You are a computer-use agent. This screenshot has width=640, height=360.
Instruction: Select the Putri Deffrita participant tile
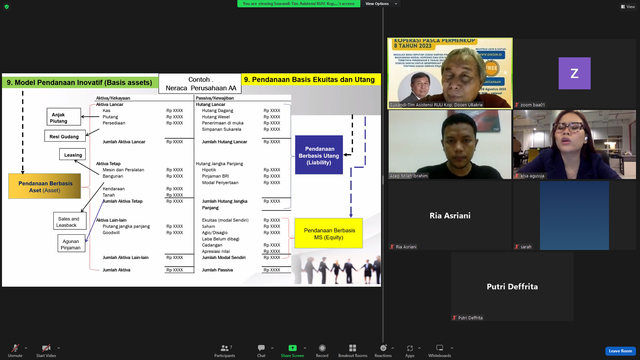pos(512,287)
